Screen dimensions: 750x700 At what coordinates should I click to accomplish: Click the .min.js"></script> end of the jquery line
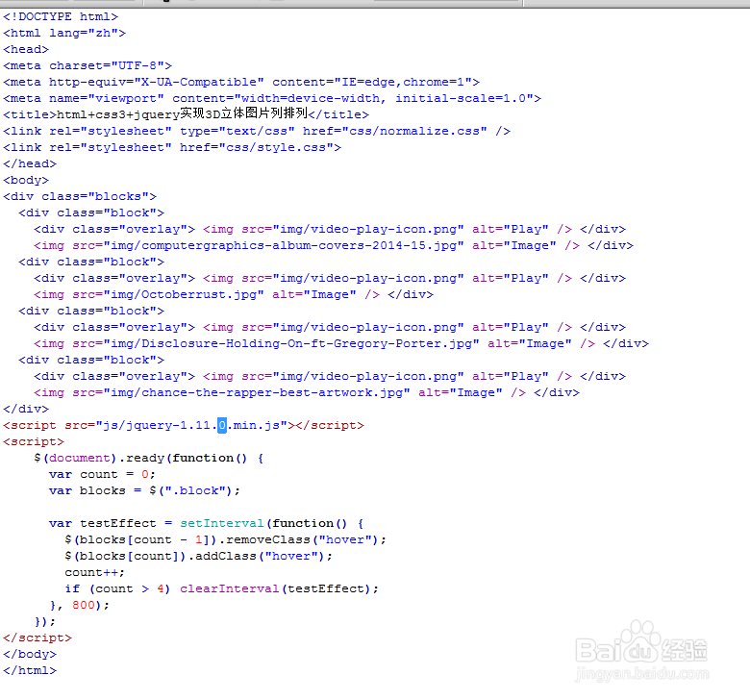[295, 425]
